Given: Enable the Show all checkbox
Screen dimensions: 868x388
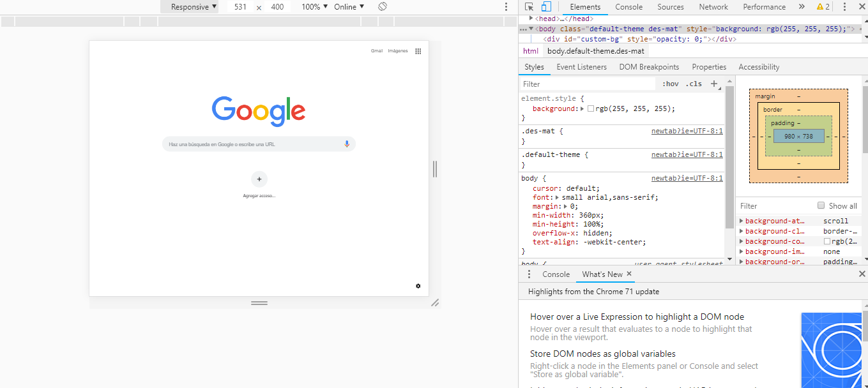Looking at the screenshot, I should click(x=821, y=205).
